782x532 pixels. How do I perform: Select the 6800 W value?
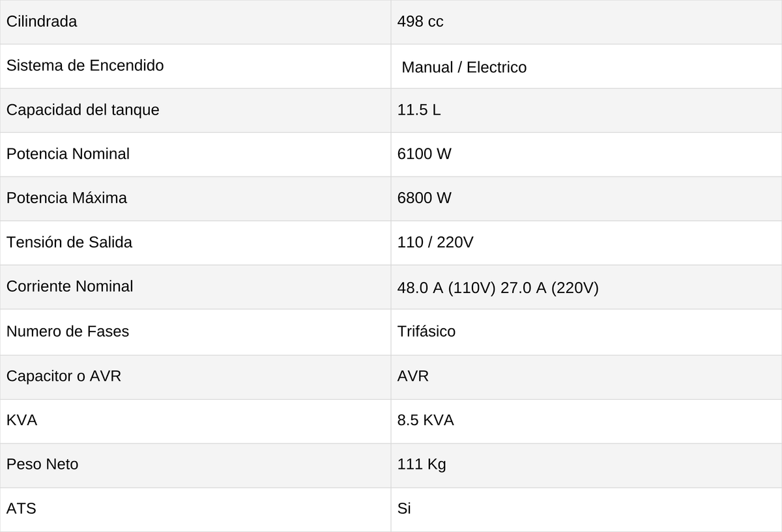[x=424, y=198]
